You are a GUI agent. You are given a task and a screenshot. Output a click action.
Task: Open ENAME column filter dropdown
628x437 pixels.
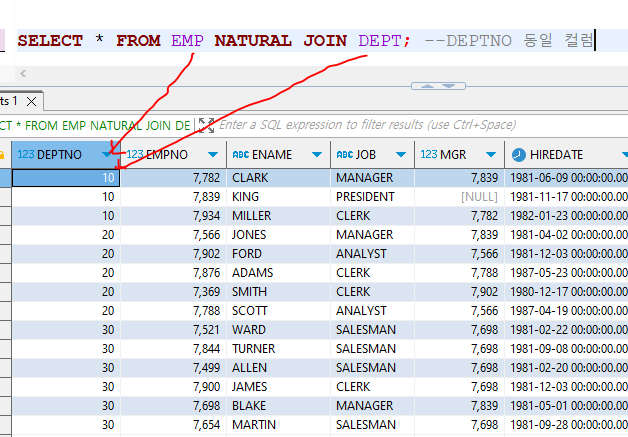tap(317, 155)
